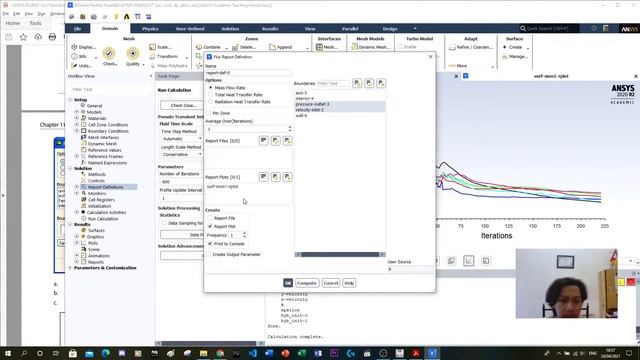Expand the Materials tree node
This screenshot has width=640, height=360.
[x=77, y=118]
